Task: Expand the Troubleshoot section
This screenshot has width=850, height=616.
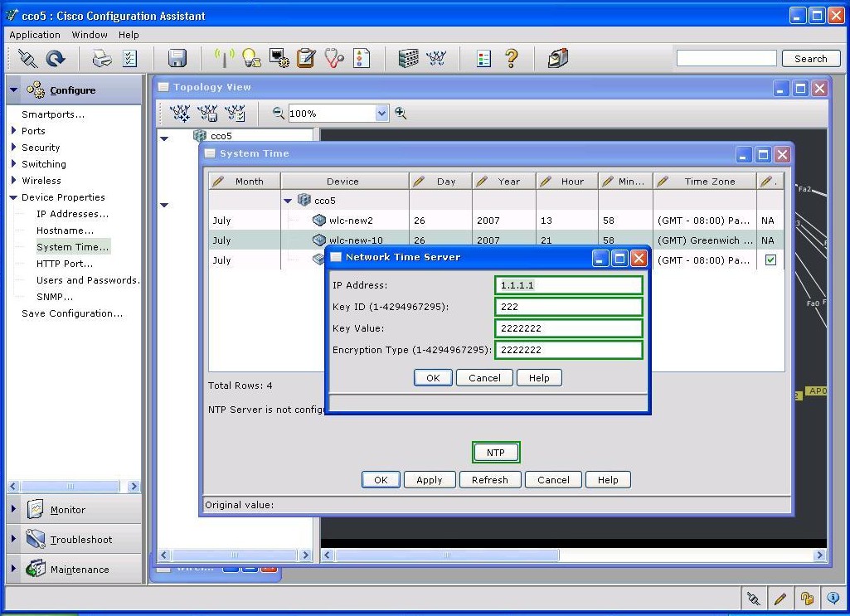Action: point(14,539)
